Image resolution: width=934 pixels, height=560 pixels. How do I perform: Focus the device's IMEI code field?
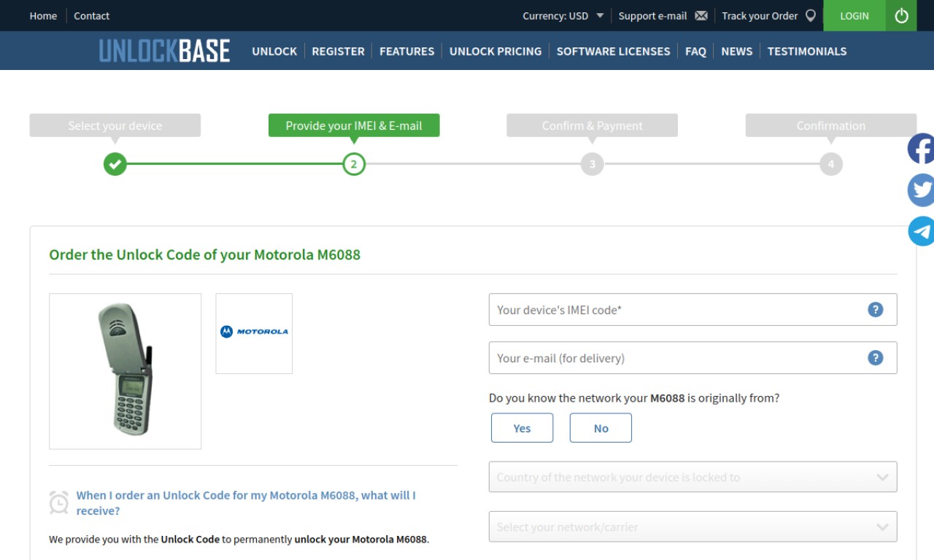coord(692,310)
